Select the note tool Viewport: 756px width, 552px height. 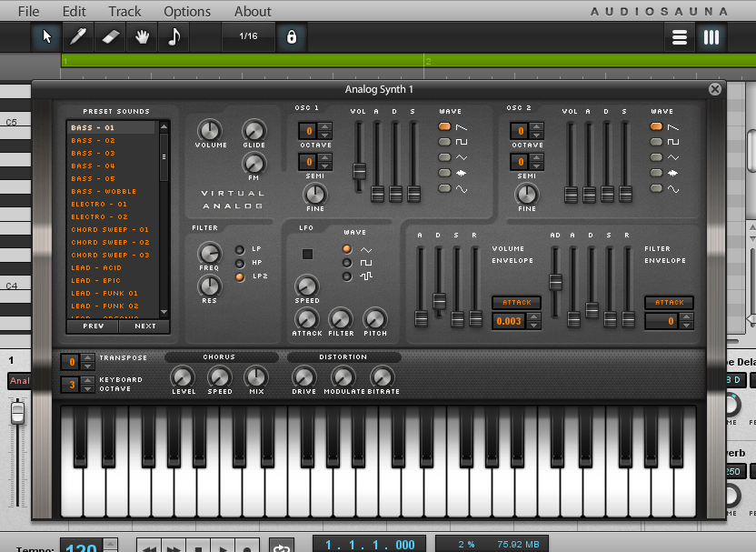(x=174, y=36)
